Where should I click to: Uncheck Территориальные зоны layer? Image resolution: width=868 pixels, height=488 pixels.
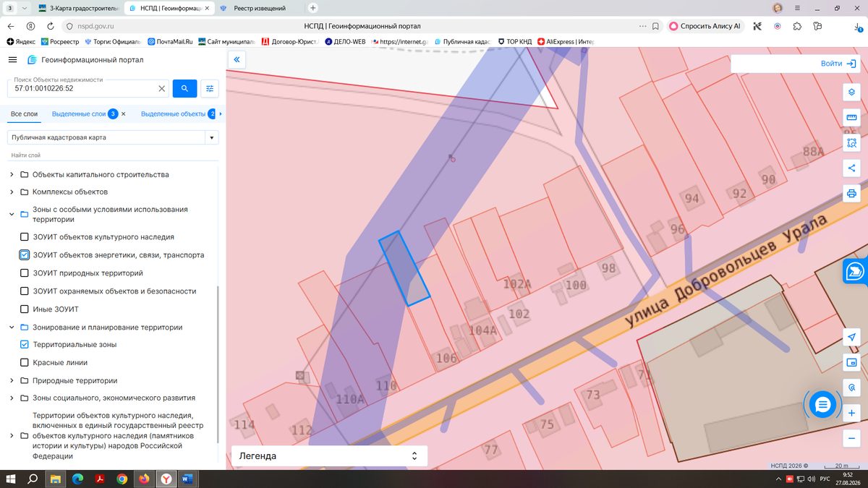[x=25, y=345]
